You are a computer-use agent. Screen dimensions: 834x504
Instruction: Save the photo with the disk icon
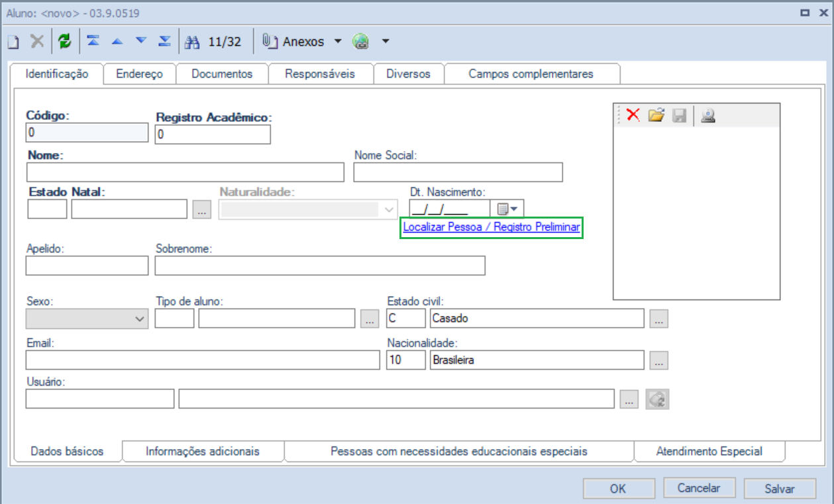pyautogui.click(x=679, y=115)
